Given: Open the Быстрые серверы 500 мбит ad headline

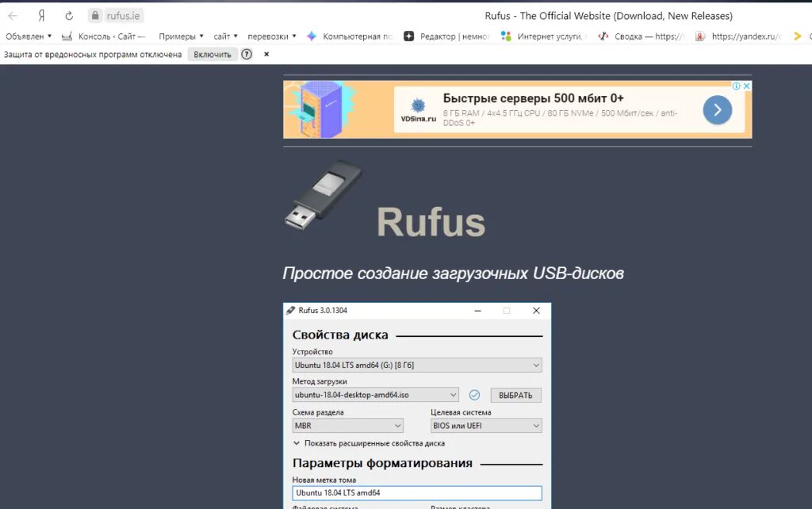Looking at the screenshot, I should coord(534,98).
